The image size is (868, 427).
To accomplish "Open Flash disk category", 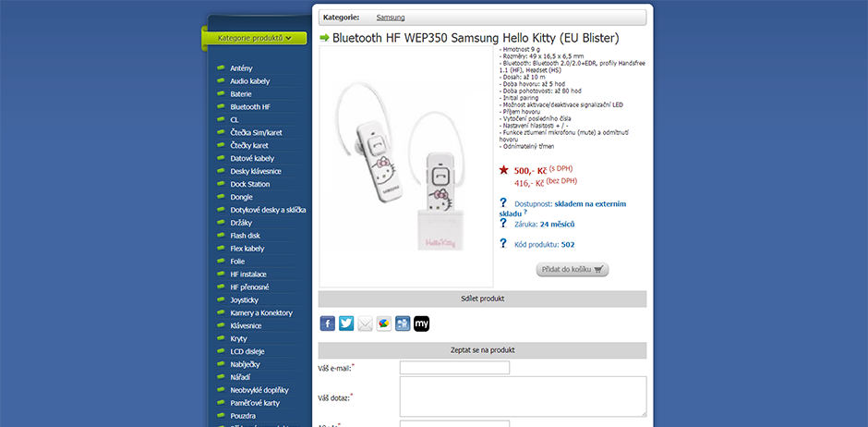I will click(245, 236).
